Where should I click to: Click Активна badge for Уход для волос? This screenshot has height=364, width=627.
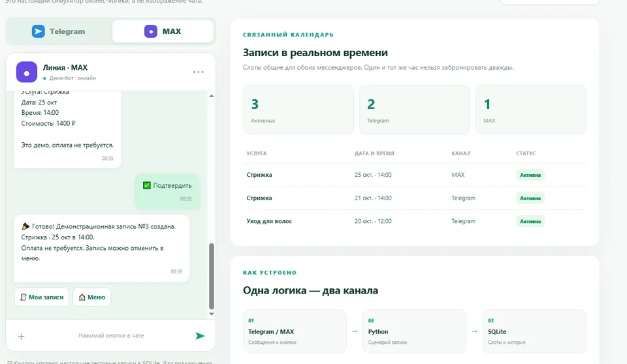point(530,221)
